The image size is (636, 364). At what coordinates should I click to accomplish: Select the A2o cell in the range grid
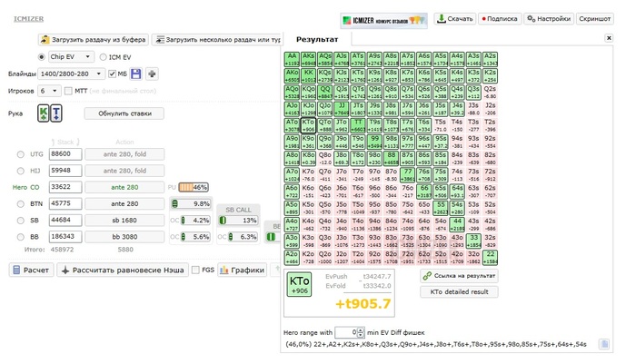click(x=292, y=258)
